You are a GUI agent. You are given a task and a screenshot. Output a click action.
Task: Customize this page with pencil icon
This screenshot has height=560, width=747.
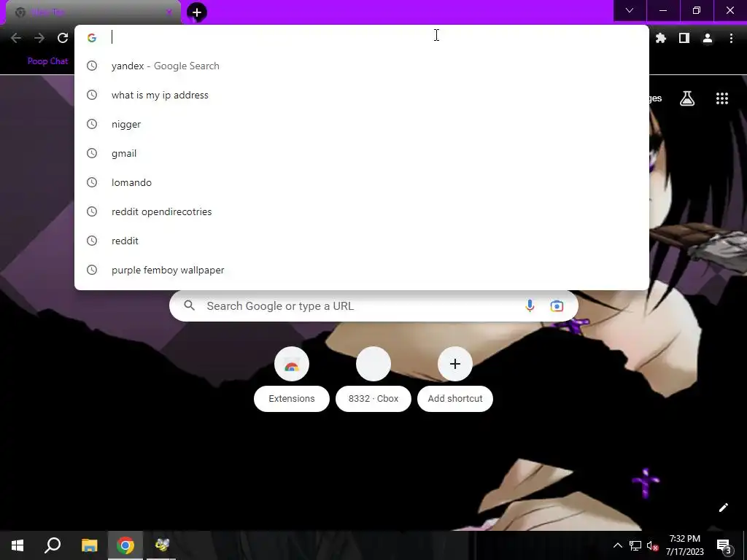click(723, 507)
